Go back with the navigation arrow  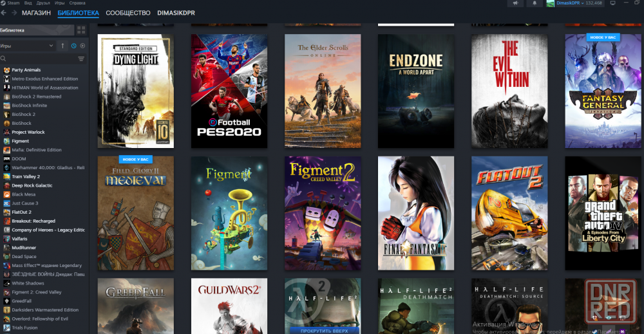pyautogui.click(x=3, y=13)
